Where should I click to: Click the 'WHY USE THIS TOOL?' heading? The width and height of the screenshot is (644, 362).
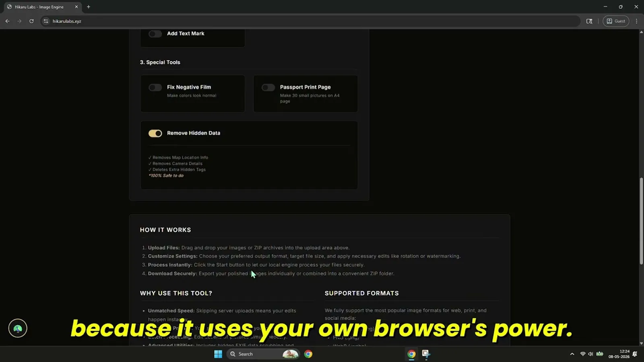coord(176,293)
